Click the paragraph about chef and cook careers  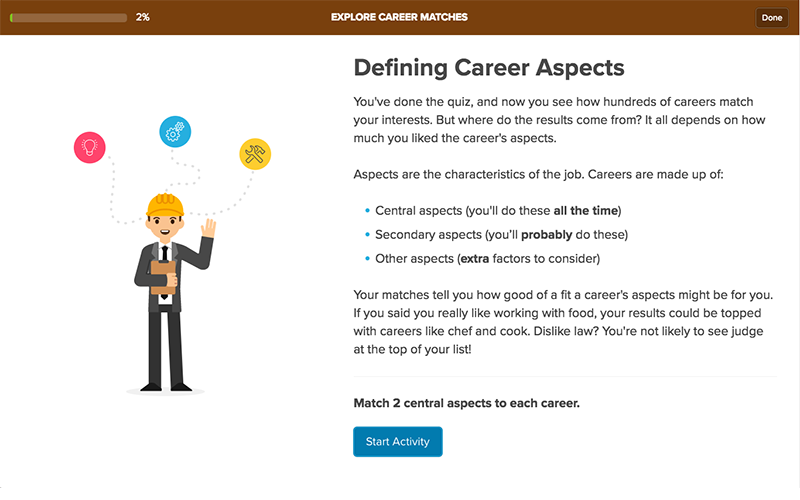(563, 322)
